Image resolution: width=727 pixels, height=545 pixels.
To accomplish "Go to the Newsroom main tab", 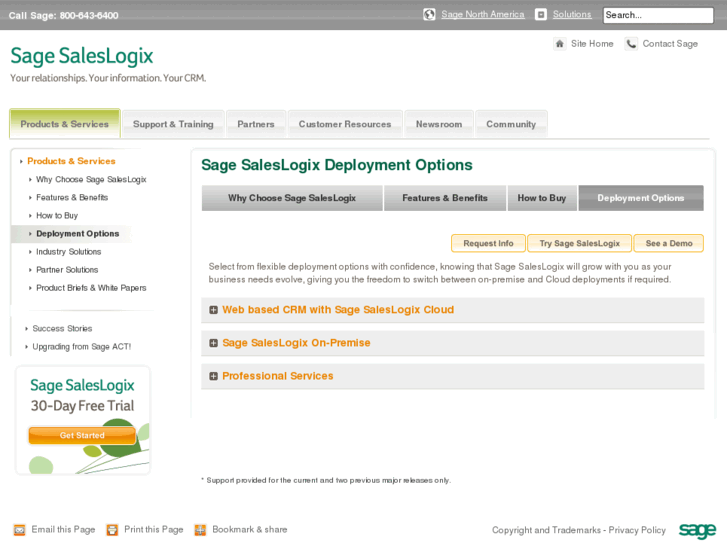I will [x=439, y=124].
